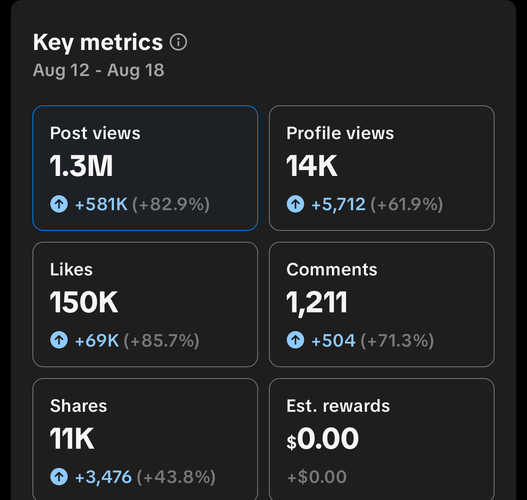Screen dimensions: 527x500
Task: Click the +5,712 profile views change
Action: [338, 205]
